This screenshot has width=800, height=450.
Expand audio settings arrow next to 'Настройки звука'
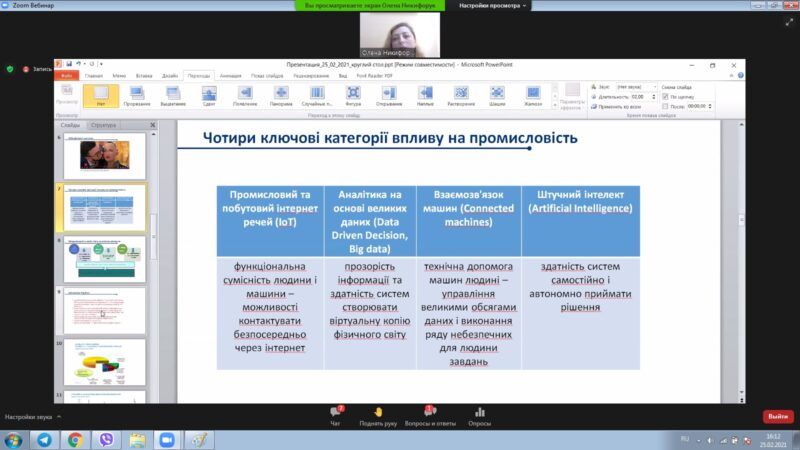pos(60,416)
